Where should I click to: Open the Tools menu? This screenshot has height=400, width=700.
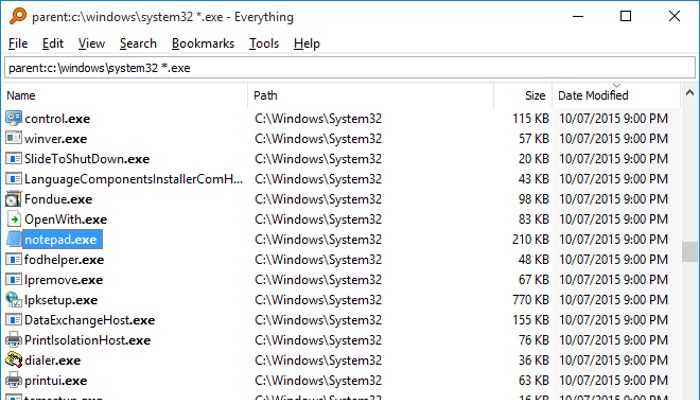(264, 43)
